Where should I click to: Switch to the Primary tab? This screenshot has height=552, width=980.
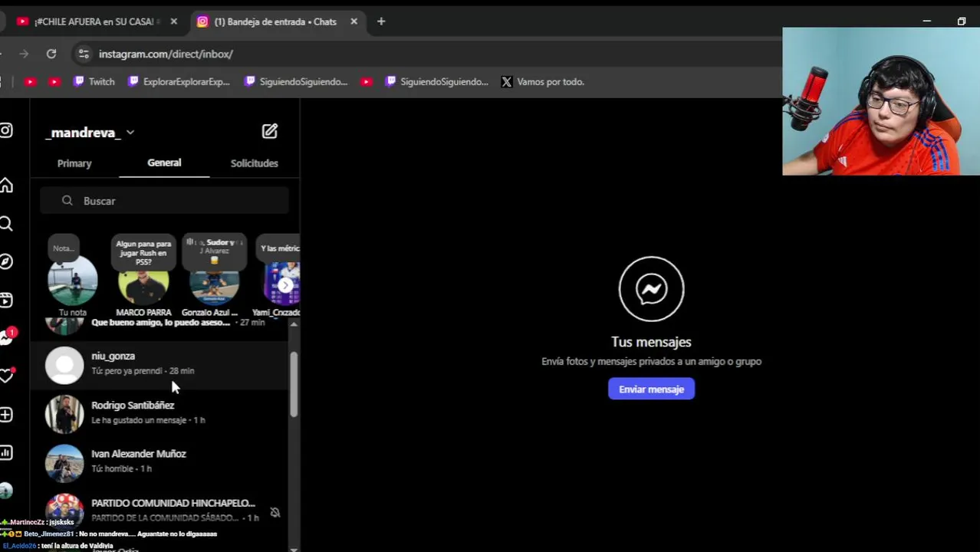click(74, 163)
